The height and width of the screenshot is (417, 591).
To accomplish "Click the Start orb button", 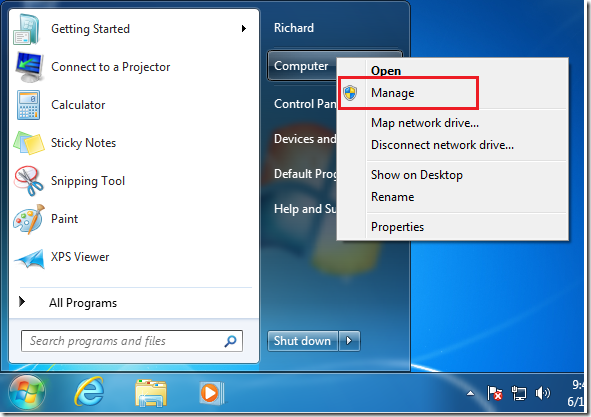I will coord(27,392).
